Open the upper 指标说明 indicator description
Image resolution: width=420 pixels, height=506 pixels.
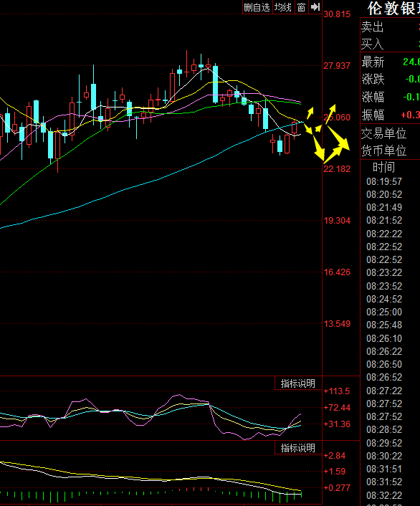click(297, 383)
